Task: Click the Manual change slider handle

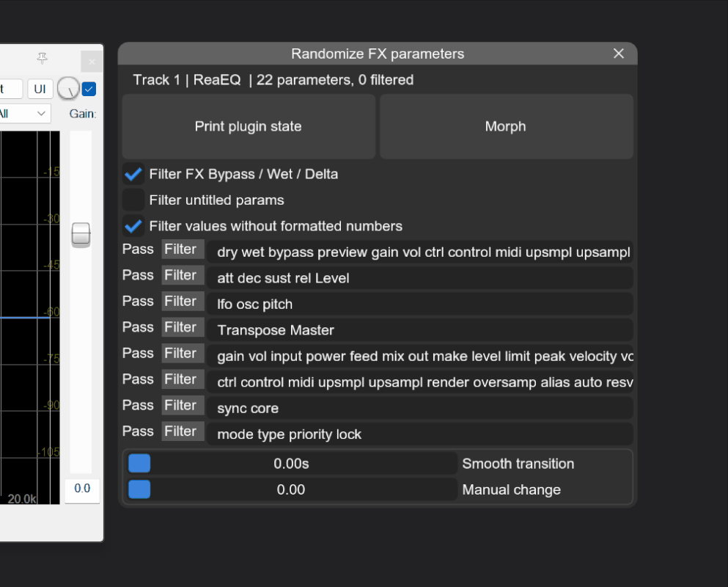Action: [x=139, y=489]
